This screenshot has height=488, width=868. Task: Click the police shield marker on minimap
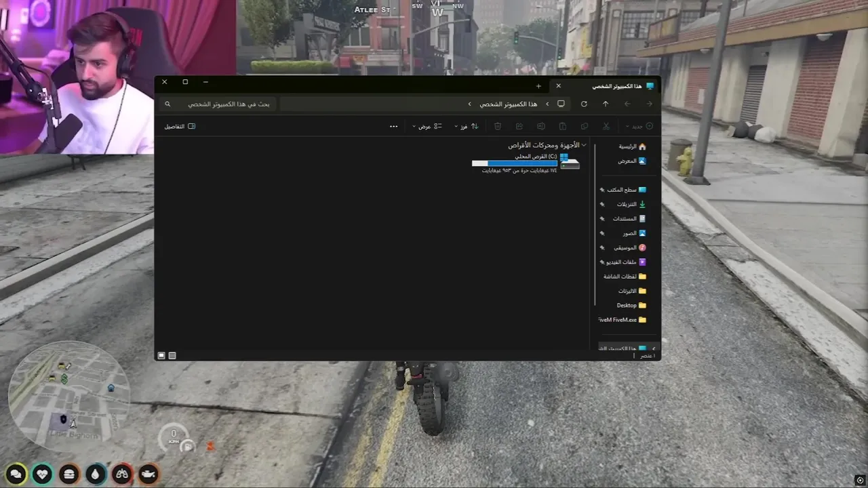[63, 420]
